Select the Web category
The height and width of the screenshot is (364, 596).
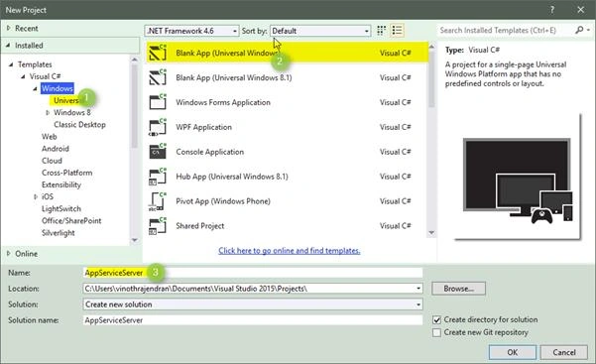50,137
